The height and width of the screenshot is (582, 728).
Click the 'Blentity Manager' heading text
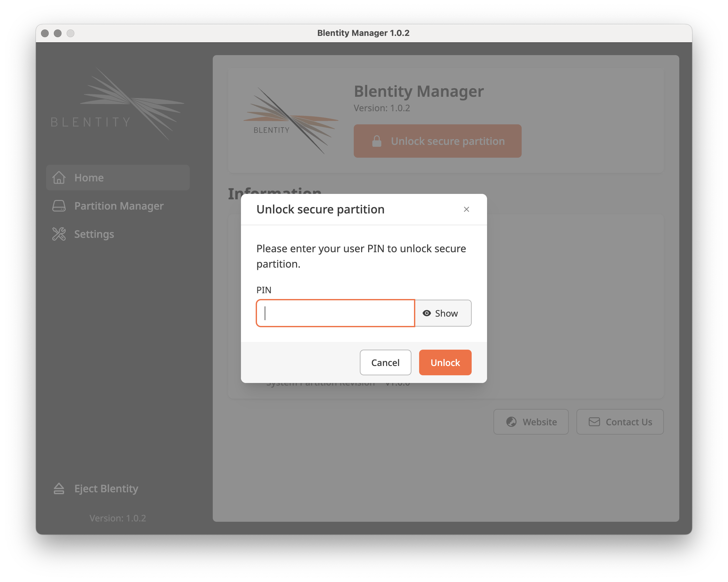(419, 91)
